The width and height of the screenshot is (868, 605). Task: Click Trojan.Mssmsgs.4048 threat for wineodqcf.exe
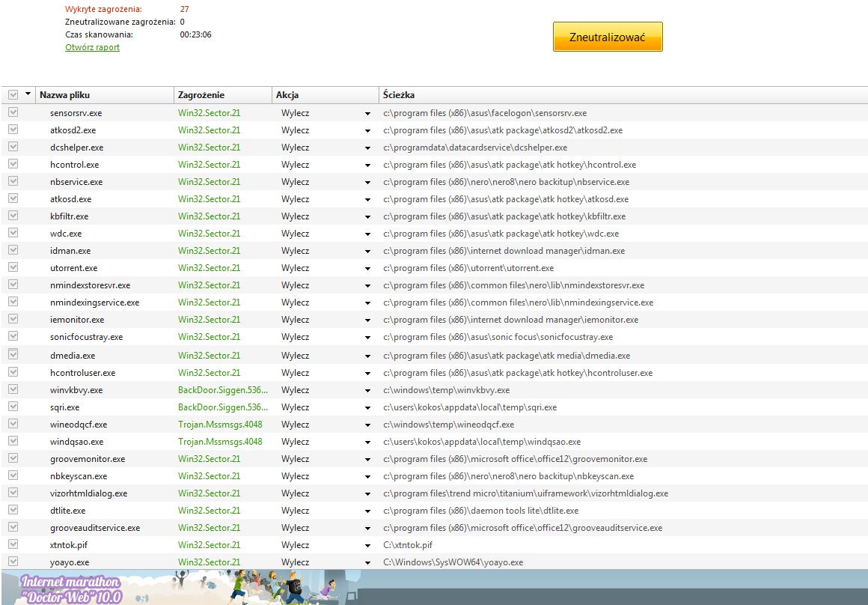point(220,425)
